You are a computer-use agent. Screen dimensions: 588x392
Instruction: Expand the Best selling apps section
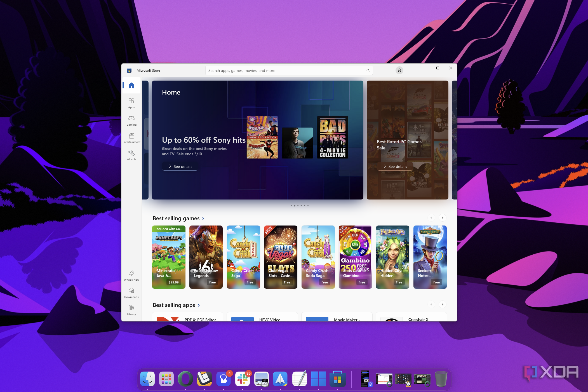click(x=176, y=305)
